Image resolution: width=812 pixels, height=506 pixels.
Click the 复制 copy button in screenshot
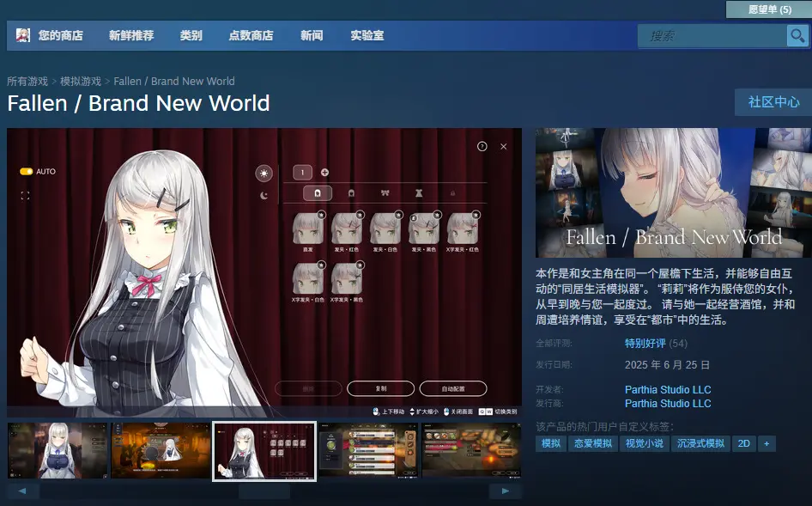[380, 388]
